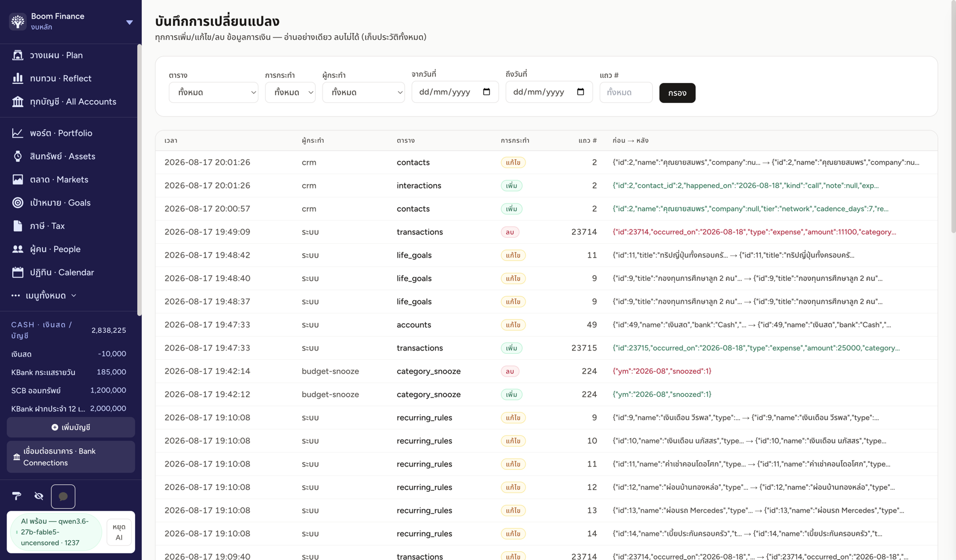Click the Reflect bar-chart icon
The height and width of the screenshot is (560, 956).
pyautogui.click(x=18, y=78)
